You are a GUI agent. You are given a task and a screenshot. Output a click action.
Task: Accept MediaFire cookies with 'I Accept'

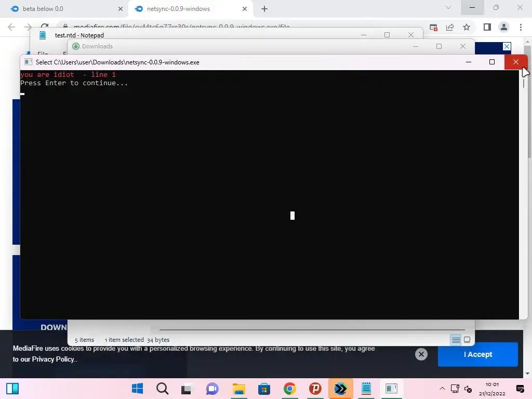[x=478, y=354]
